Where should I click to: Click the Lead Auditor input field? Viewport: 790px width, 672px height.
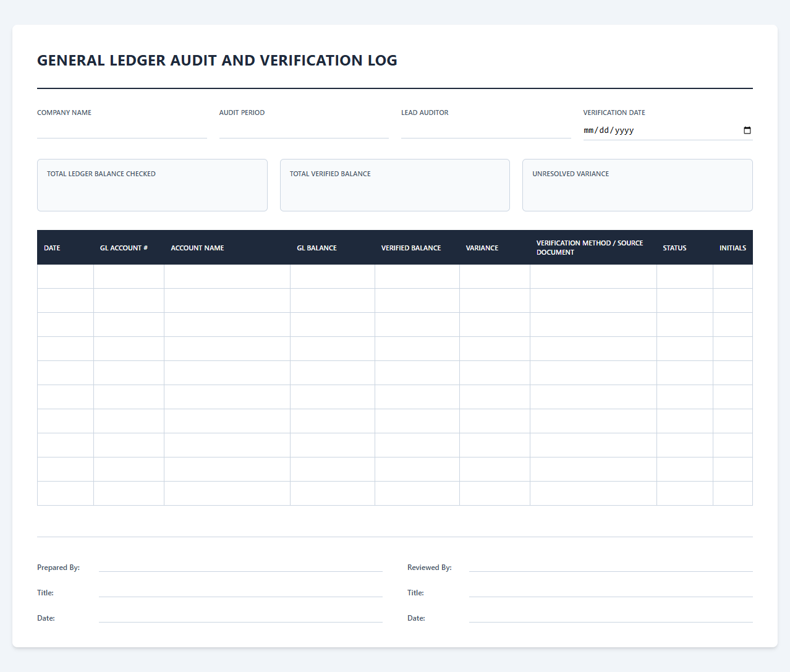(x=486, y=130)
